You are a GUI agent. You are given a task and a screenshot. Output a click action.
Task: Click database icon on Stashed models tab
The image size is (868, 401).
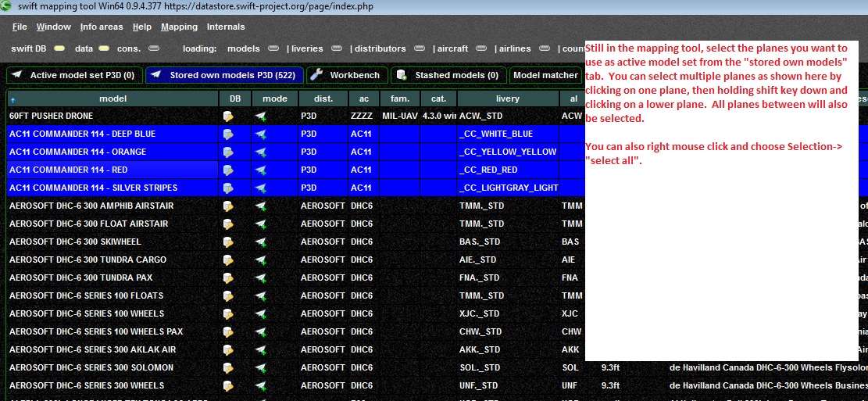[x=402, y=75]
